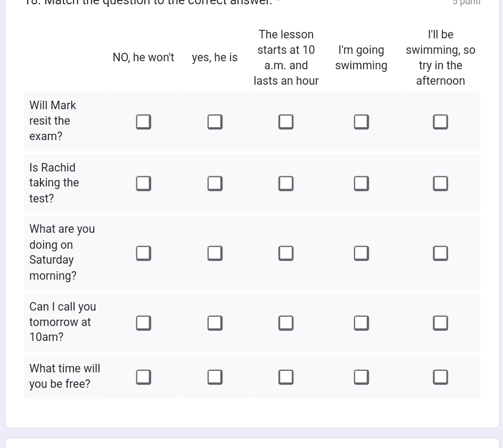Check 'NO, he won't' for Will Mark resit
The height and width of the screenshot is (448, 503).
[143, 122]
